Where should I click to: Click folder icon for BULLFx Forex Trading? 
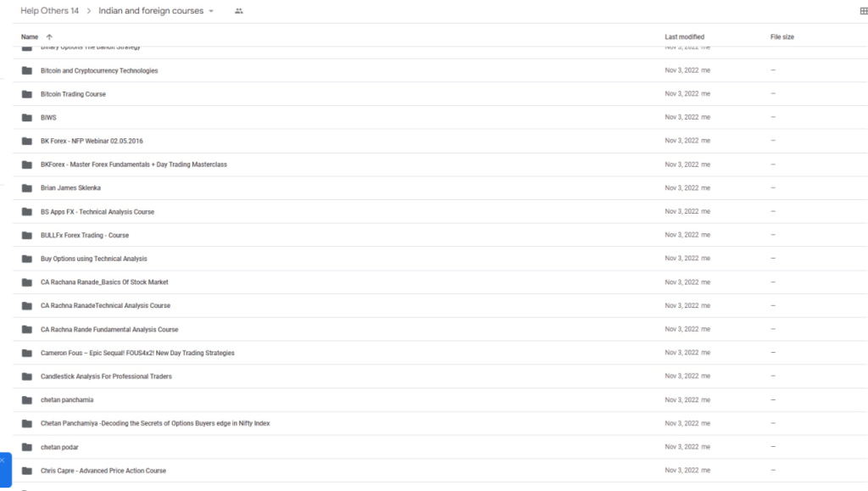coord(26,235)
